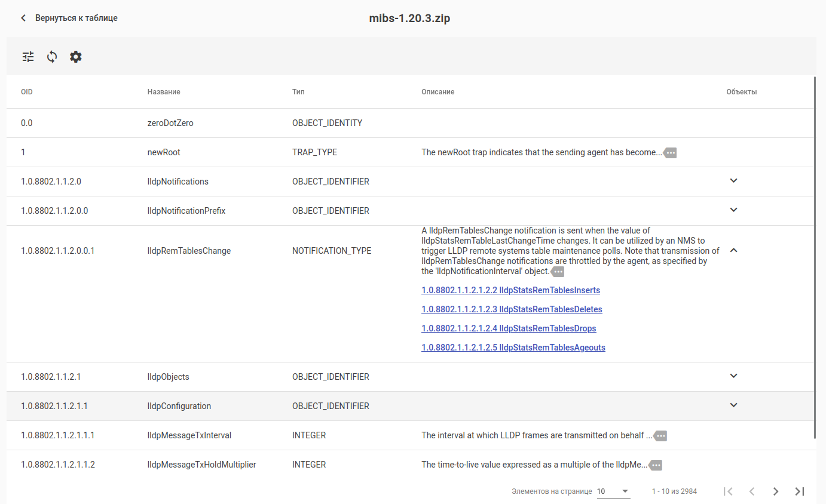Click 'Вернуться к таблице' back button
The image size is (826, 504).
point(76,18)
